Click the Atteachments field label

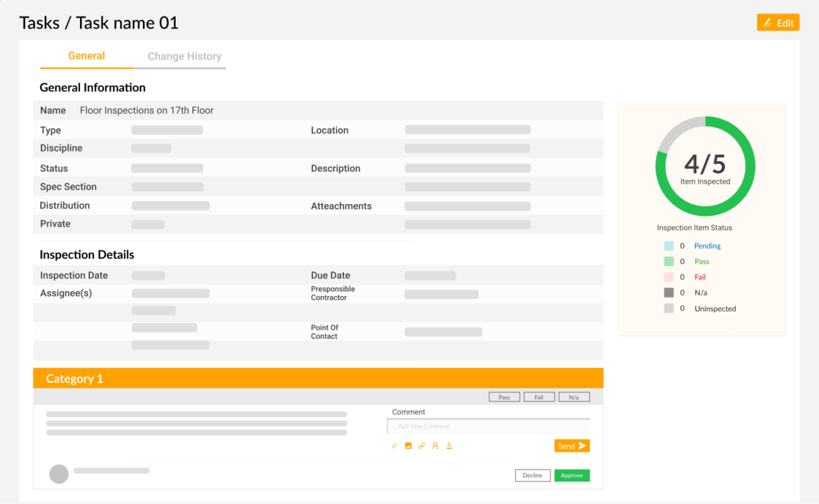coord(341,206)
